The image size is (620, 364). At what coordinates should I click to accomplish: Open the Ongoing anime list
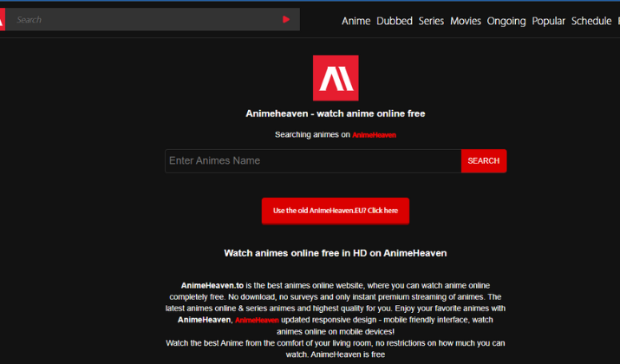[x=506, y=21]
